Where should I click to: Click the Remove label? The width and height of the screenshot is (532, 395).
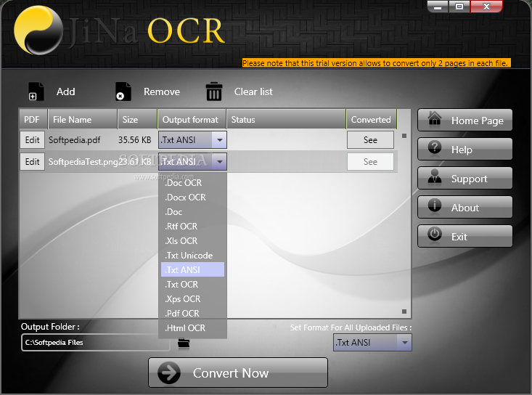pyautogui.click(x=162, y=91)
